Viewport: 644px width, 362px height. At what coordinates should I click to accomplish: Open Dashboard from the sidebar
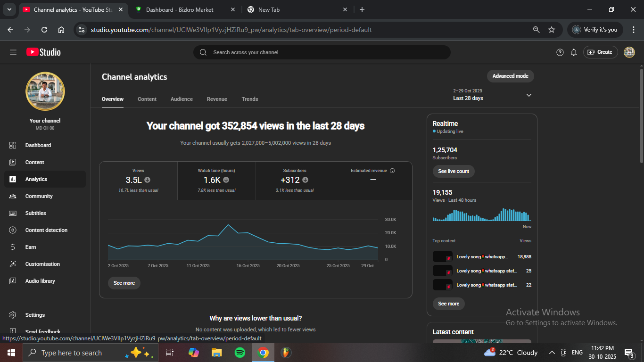pyautogui.click(x=38, y=145)
